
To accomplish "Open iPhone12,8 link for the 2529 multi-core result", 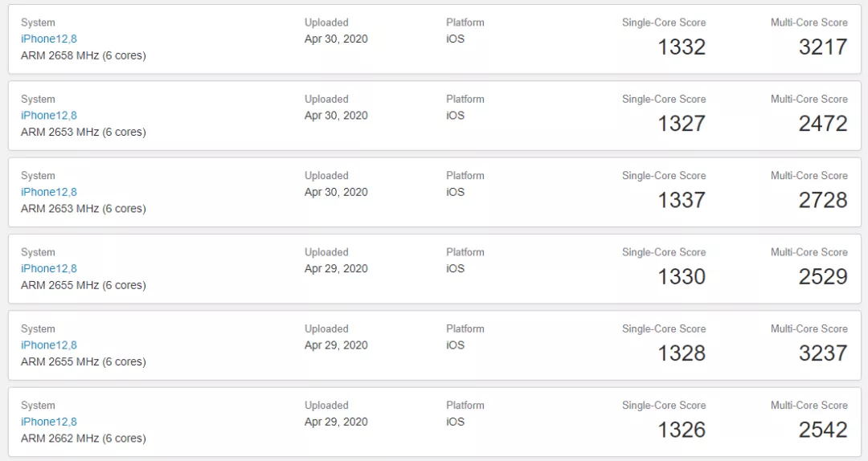I will pyautogui.click(x=49, y=268).
